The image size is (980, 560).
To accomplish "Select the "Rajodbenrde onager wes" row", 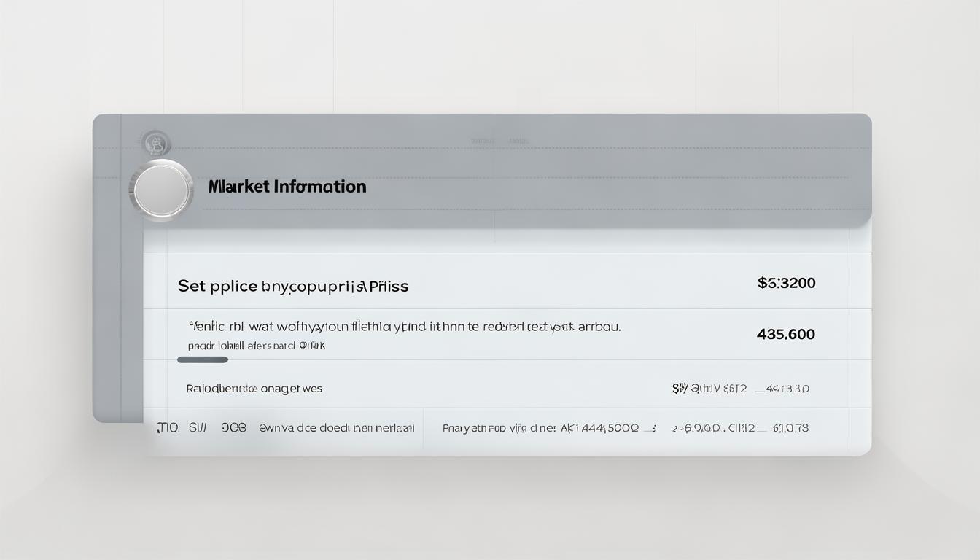I will pyautogui.click(x=254, y=389).
